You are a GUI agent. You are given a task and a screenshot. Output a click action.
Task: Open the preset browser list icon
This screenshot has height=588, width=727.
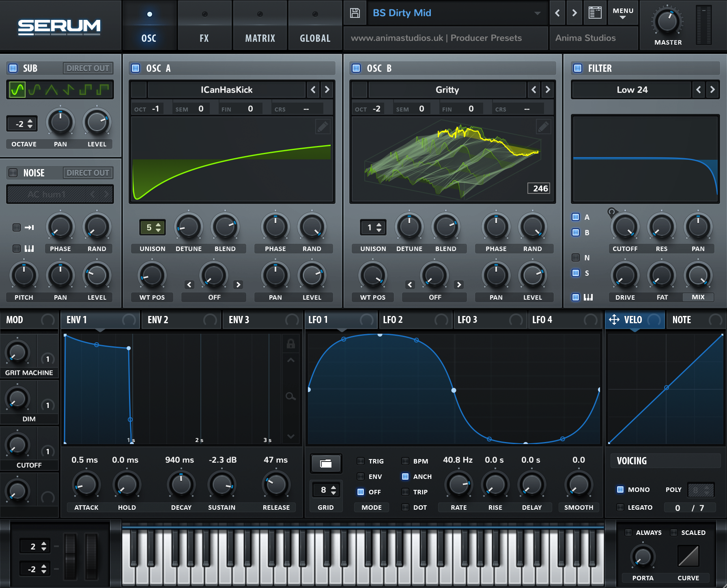point(595,13)
